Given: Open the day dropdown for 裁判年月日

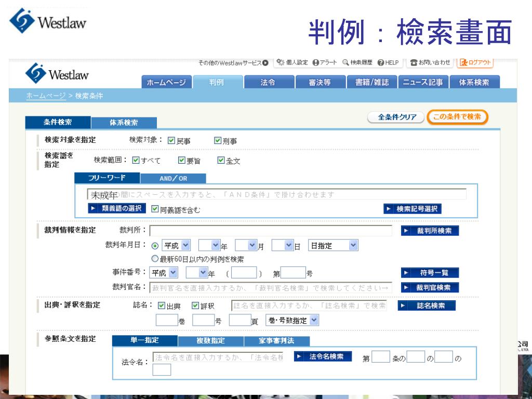Looking at the screenshot, I should [283, 245].
